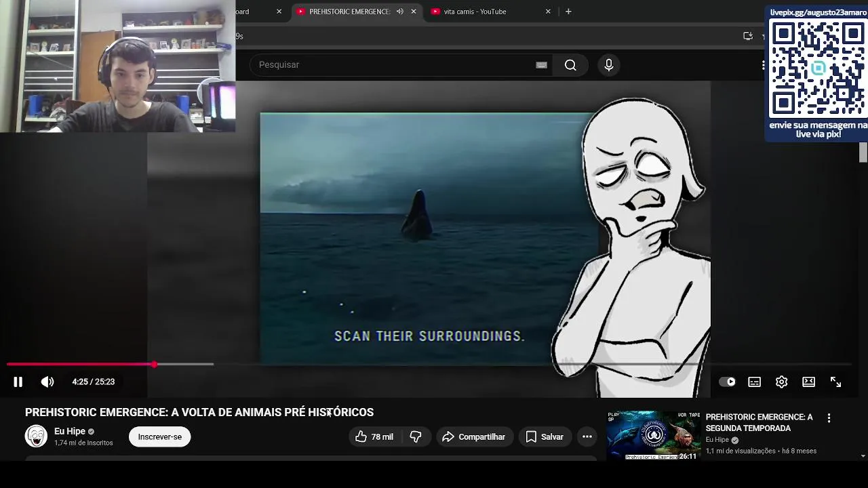Mute the tab via its audio speaker icon
The height and width of the screenshot is (488, 868).
pyautogui.click(x=400, y=12)
